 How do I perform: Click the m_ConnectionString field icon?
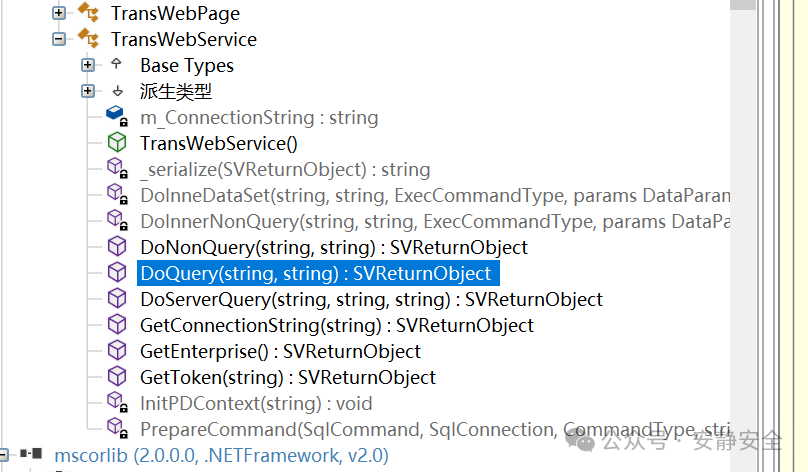click(x=117, y=116)
